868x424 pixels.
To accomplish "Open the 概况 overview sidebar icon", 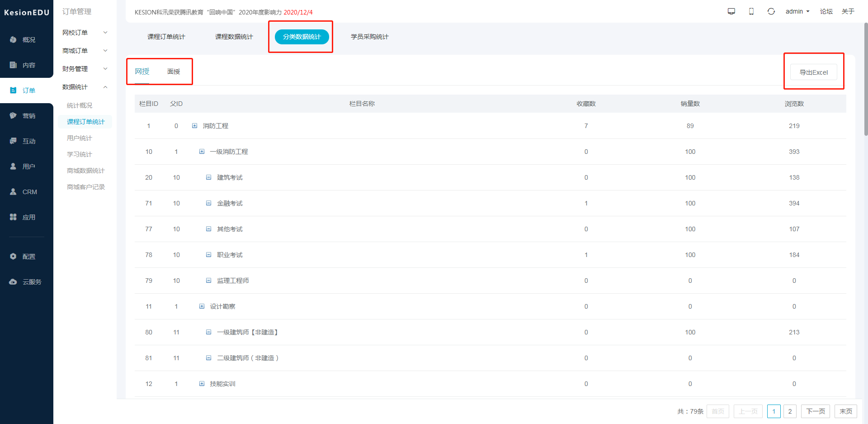I will [x=13, y=40].
